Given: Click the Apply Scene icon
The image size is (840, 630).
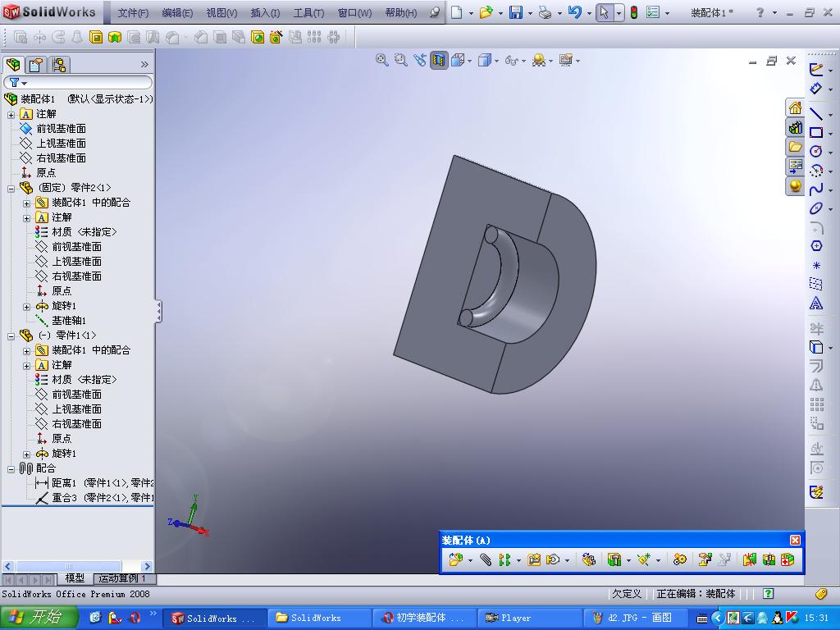Looking at the screenshot, I should [539, 61].
